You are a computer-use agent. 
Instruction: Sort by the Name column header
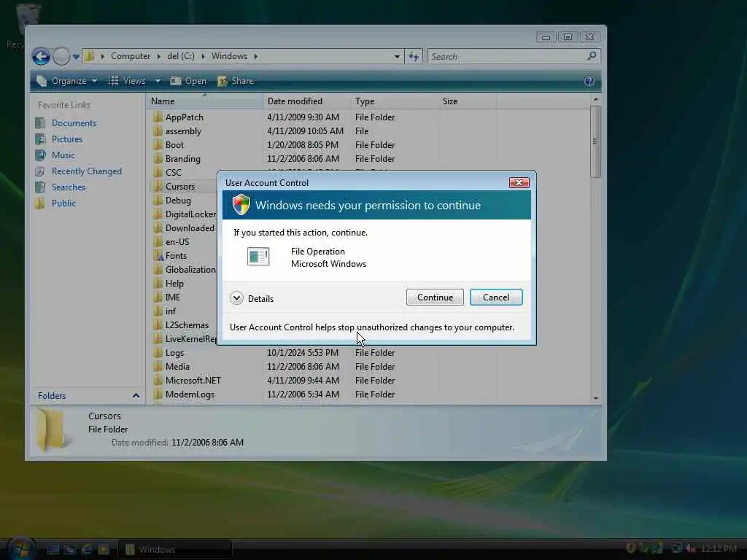205,101
